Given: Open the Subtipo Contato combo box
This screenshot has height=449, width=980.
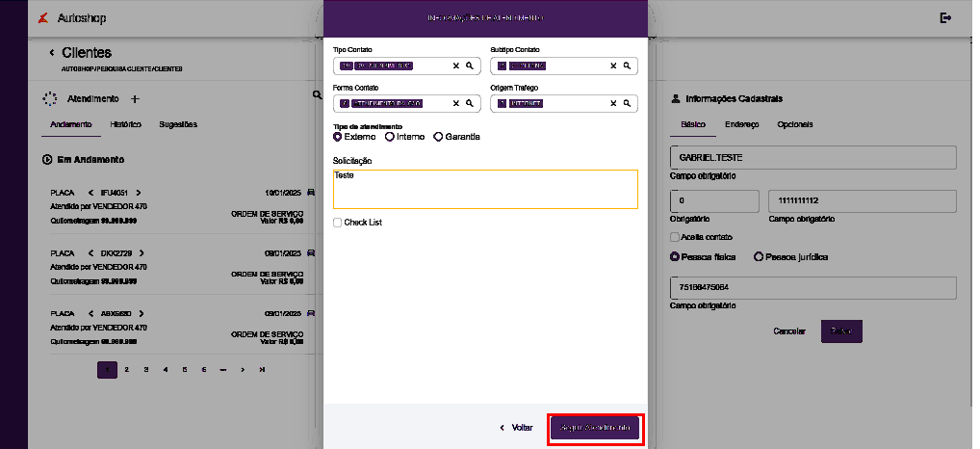Looking at the screenshot, I should coord(564,66).
